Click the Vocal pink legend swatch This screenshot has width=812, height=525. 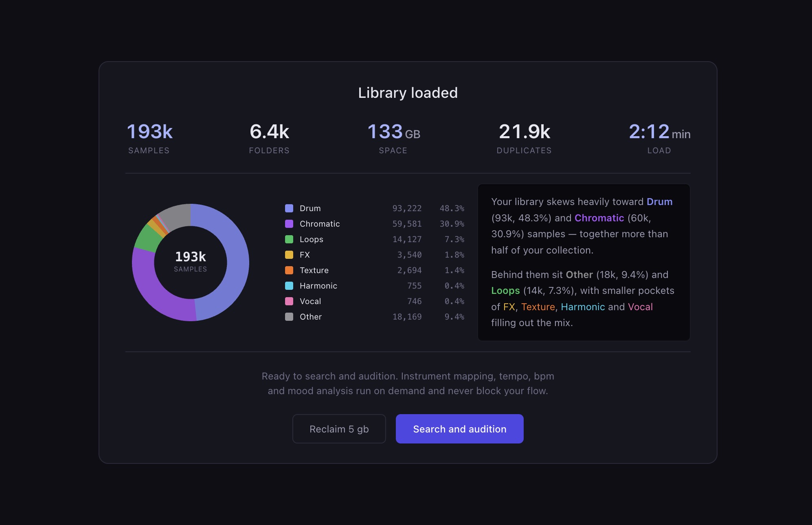click(289, 301)
